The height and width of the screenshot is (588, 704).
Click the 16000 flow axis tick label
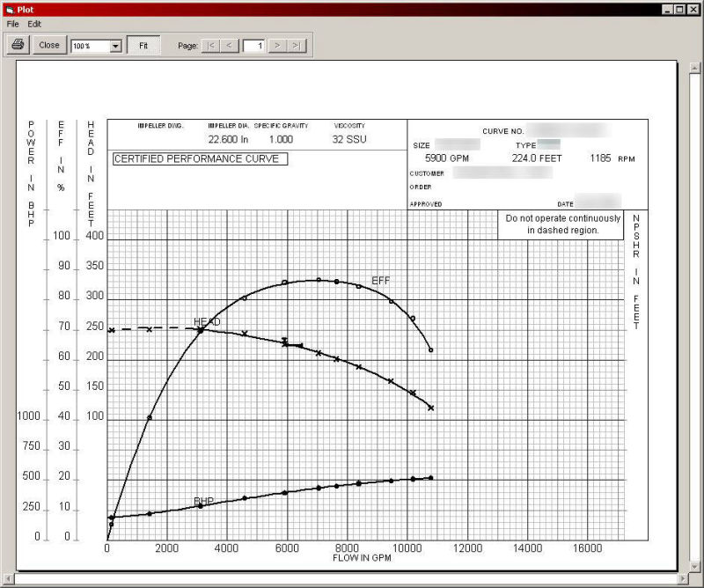[587, 548]
